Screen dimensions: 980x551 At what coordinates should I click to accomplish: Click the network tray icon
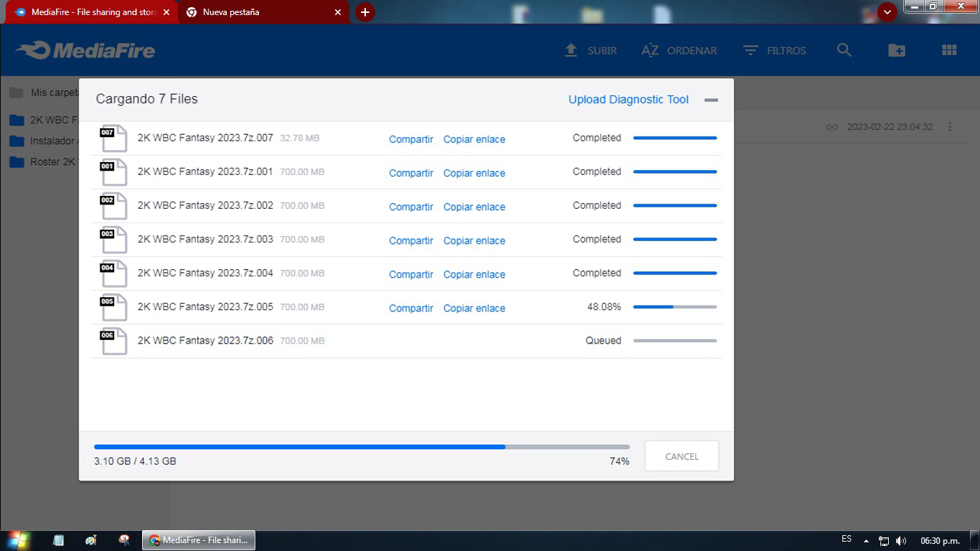pyautogui.click(x=884, y=541)
